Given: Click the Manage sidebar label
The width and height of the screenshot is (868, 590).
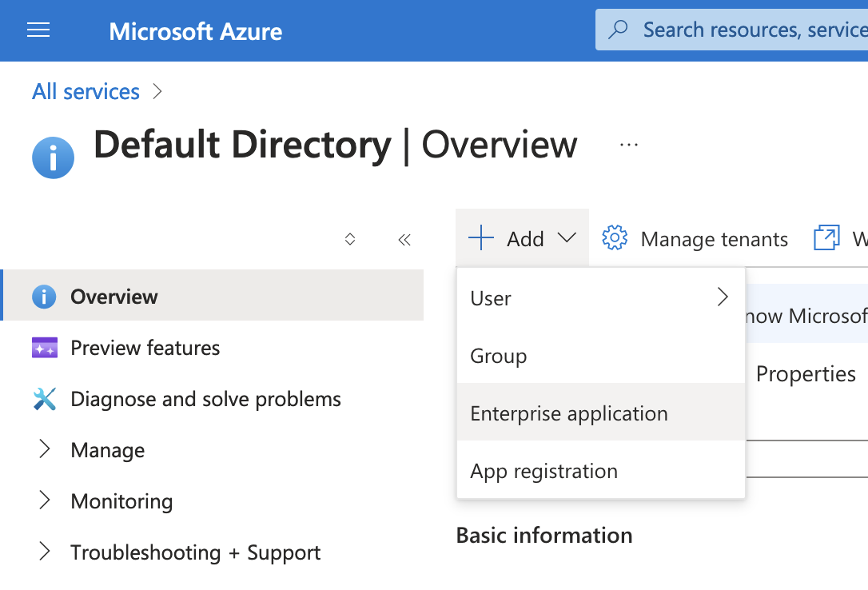Looking at the screenshot, I should tap(107, 451).
